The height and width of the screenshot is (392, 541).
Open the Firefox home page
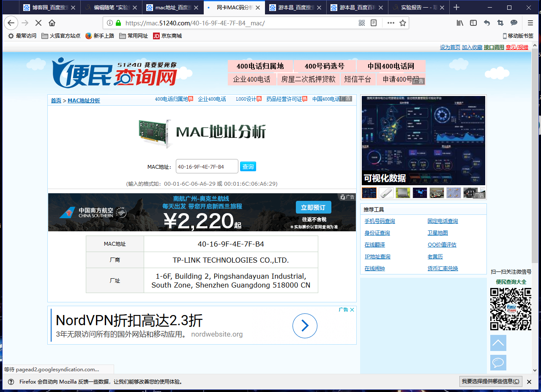52,23
